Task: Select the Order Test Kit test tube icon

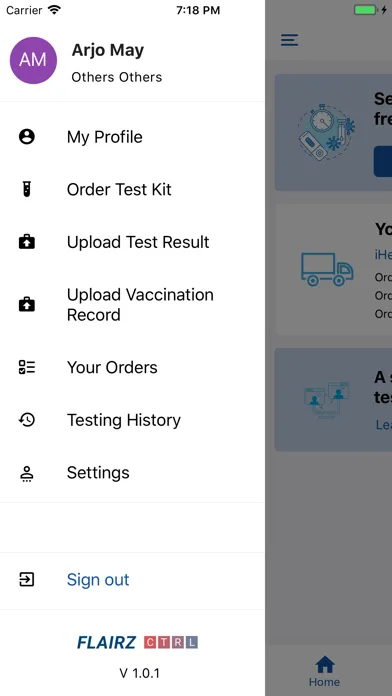Action: 27,190
